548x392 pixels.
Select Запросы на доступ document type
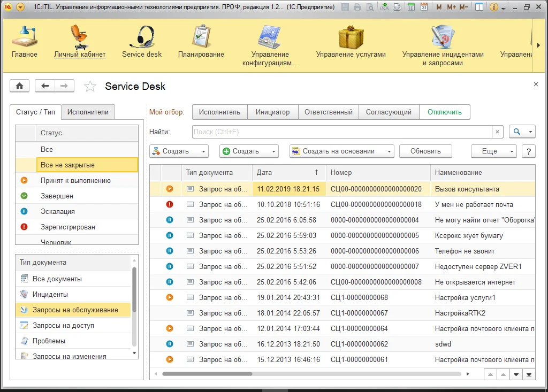73,325
